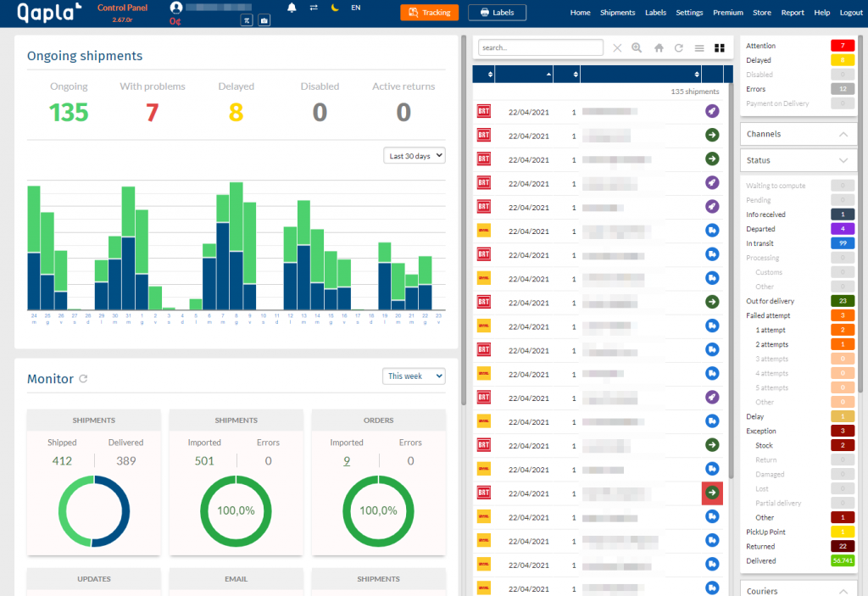
Task: Filter by Attention red badge 7
Action: tap(843, 46)
